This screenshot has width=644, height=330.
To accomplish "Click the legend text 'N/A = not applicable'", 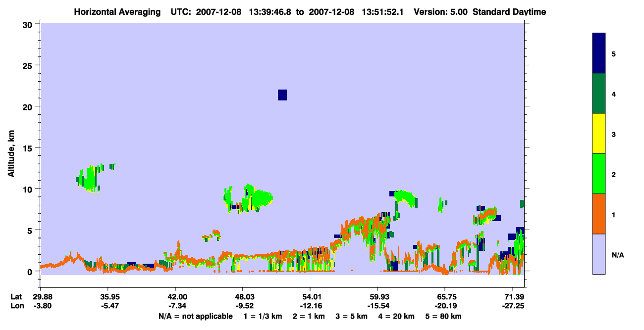I will 195,316.
